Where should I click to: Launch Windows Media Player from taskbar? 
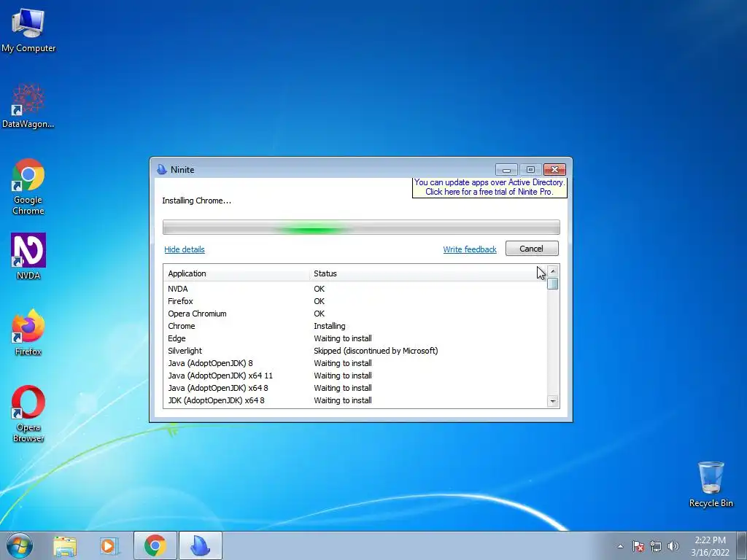pyautogui.click(x=109, y=546)
